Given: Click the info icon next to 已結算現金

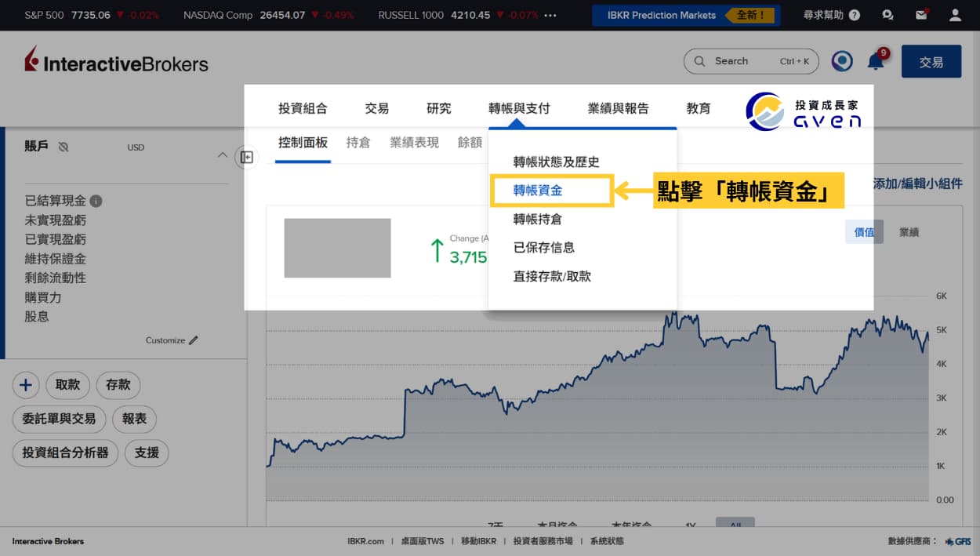Looking at the screenshot, I should pos(96,201).
